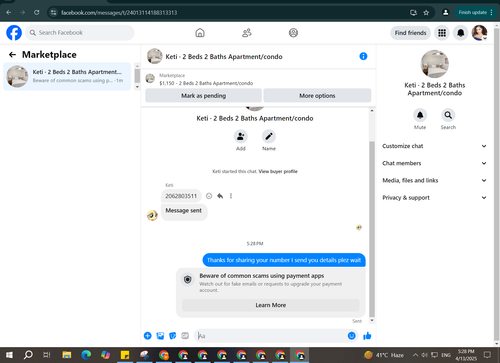Open View buyer profile link
This screenshot has width=500, height=363.
(278, 171)
